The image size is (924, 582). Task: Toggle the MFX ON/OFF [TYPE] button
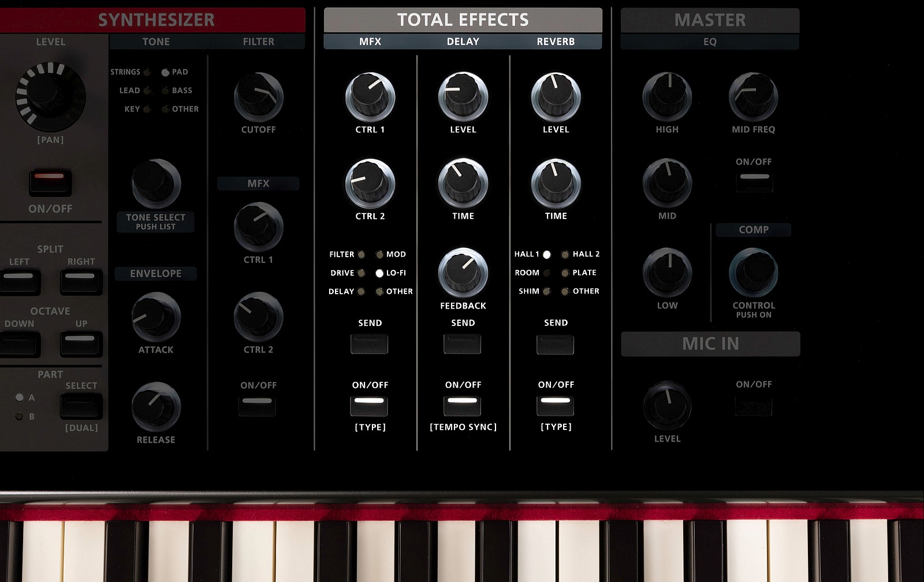click(x=369, y=405)
